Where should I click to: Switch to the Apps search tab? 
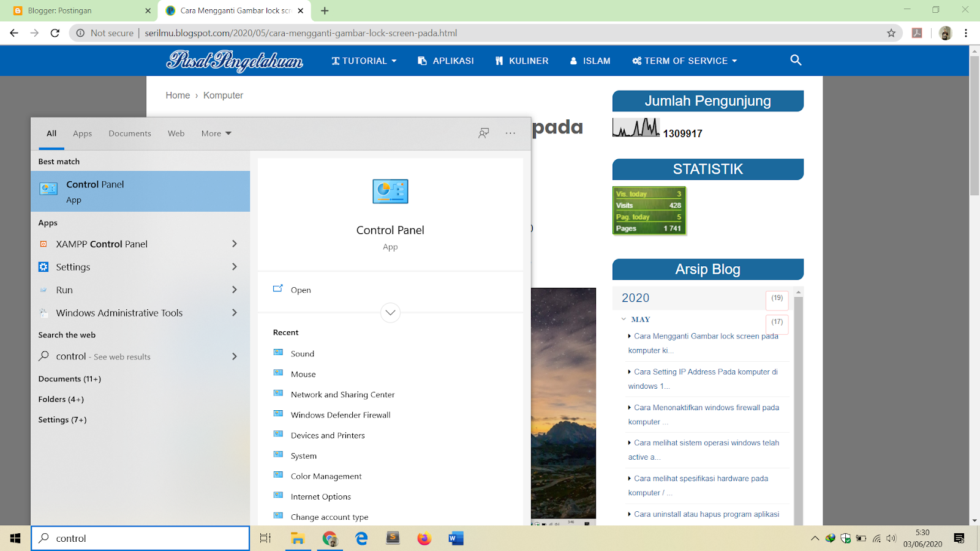(x=82, y=133)
